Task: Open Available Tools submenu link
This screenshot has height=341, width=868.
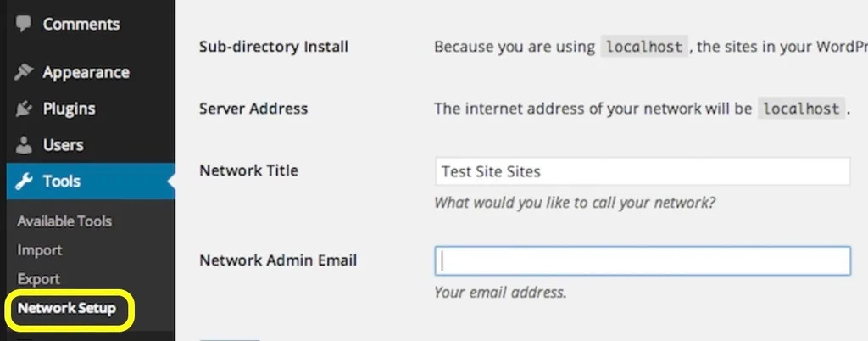Action: 64,221
